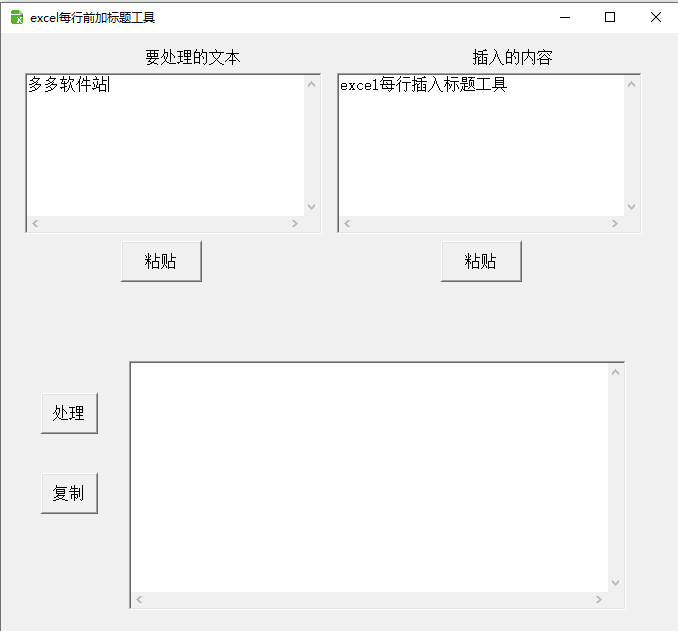Click right arrow of 插入的内容 horizontal scrollbar

(615, 224)
